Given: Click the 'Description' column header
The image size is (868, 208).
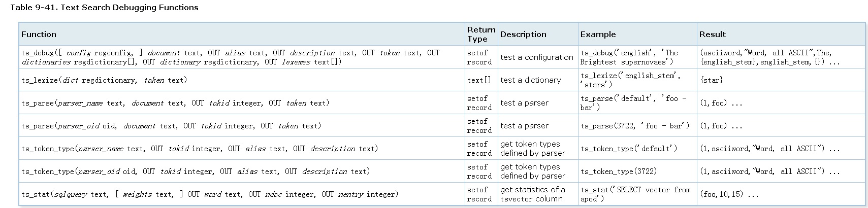Looking at the screenshot, I should pos(523,34).
